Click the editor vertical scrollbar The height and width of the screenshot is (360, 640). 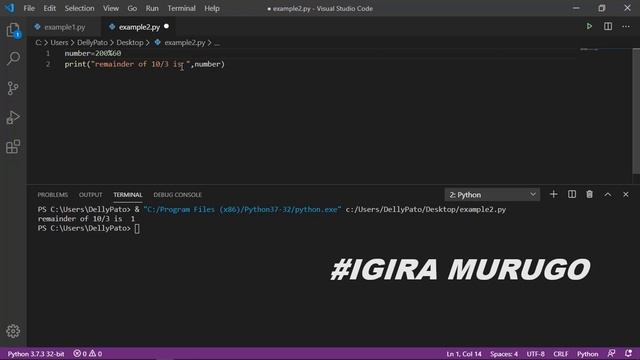coord(636,111)
